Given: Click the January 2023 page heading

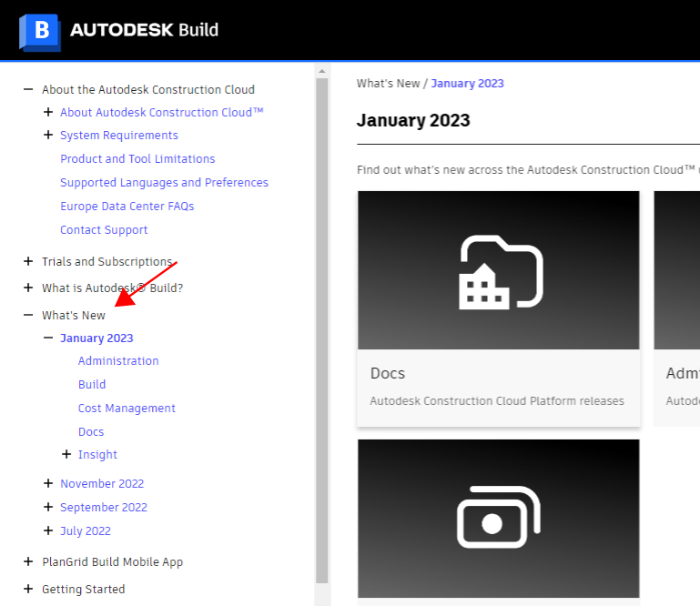Looking at the screenshot, I should coord(413,120).
